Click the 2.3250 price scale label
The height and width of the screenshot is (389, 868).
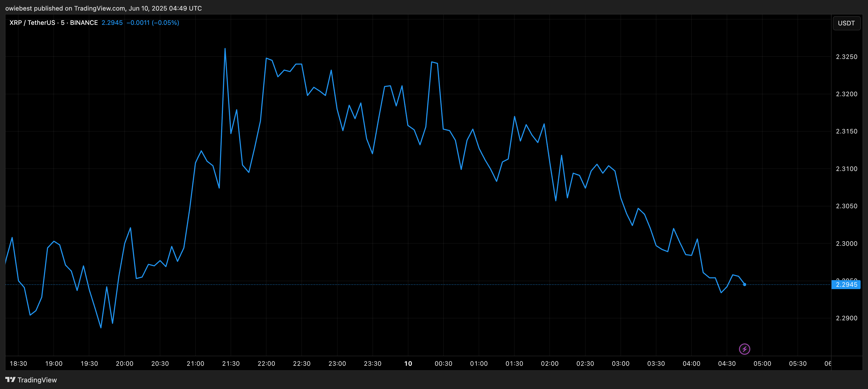(846, 57)
